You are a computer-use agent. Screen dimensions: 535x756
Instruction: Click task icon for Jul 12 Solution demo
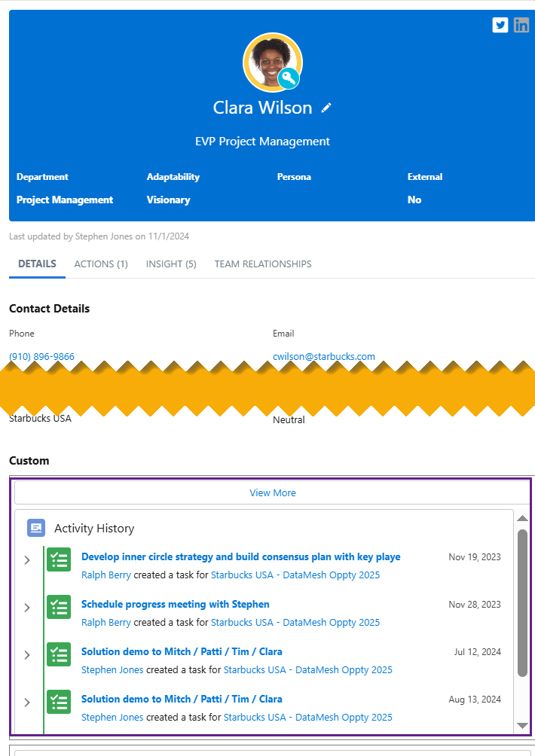click(x=59, y=655)
